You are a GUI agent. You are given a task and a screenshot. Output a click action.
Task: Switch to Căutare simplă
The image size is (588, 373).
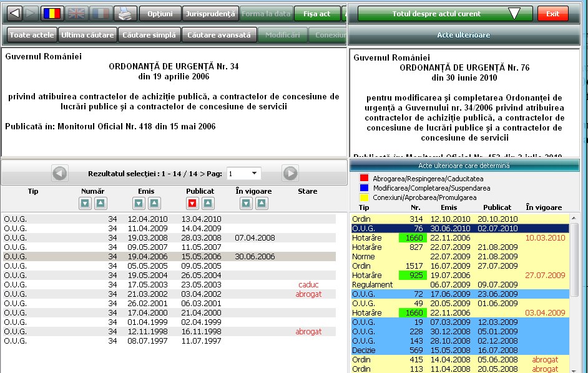point(149,35)
